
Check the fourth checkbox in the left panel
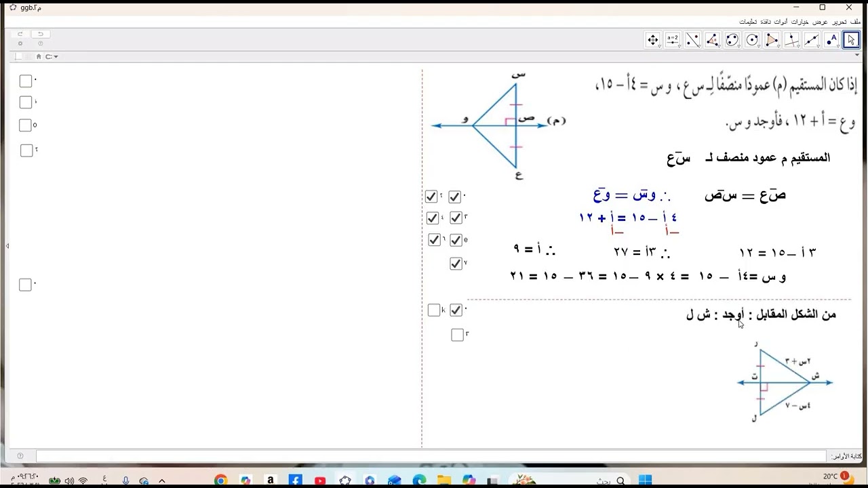(x=26, y=150)
